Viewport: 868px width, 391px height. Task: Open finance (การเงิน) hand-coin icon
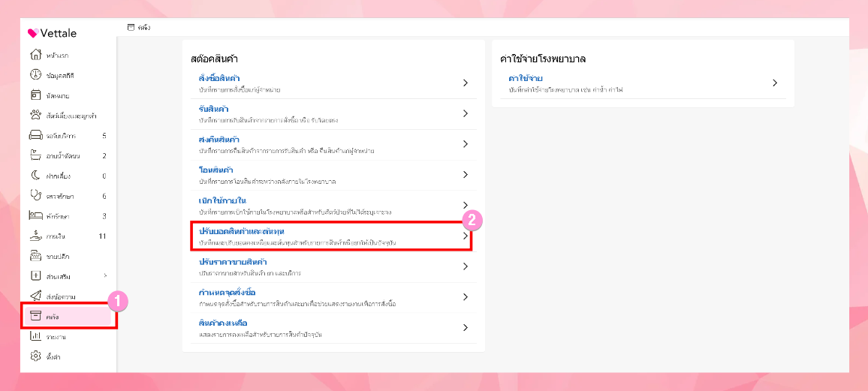click(35, 236)
